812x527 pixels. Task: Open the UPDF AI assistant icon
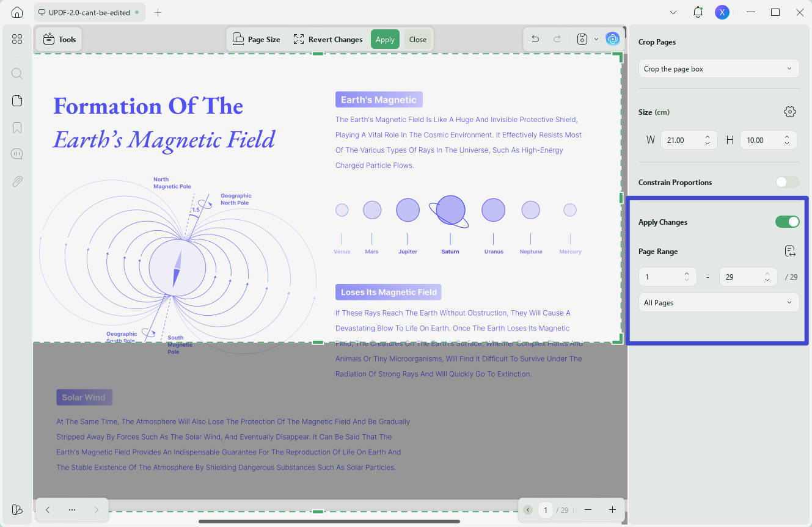[x=613, y=39]
